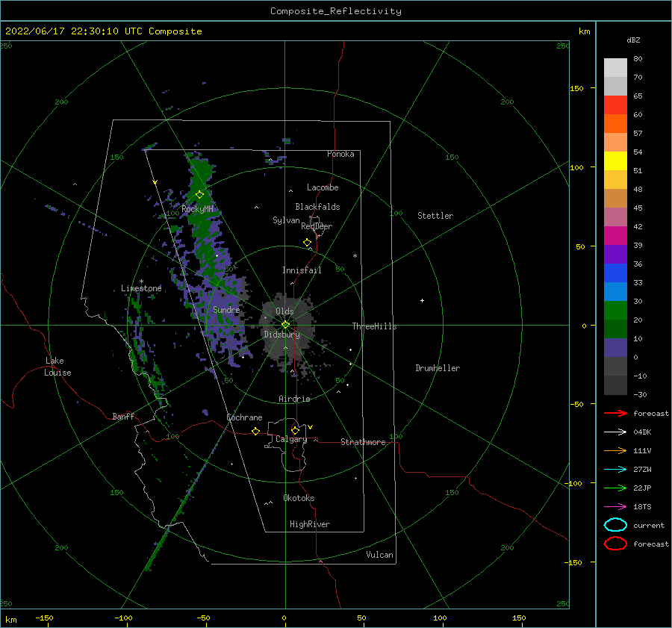Viewport: 672px width, 628px height.
Task: Click the yellow V marker northwest of RockyMH
Action: 155,182
